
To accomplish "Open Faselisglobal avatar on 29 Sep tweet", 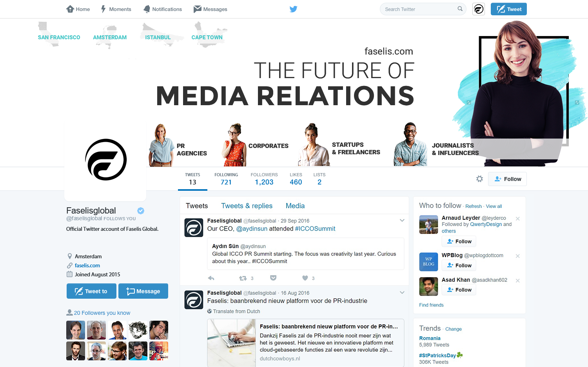I will point(194,228).
